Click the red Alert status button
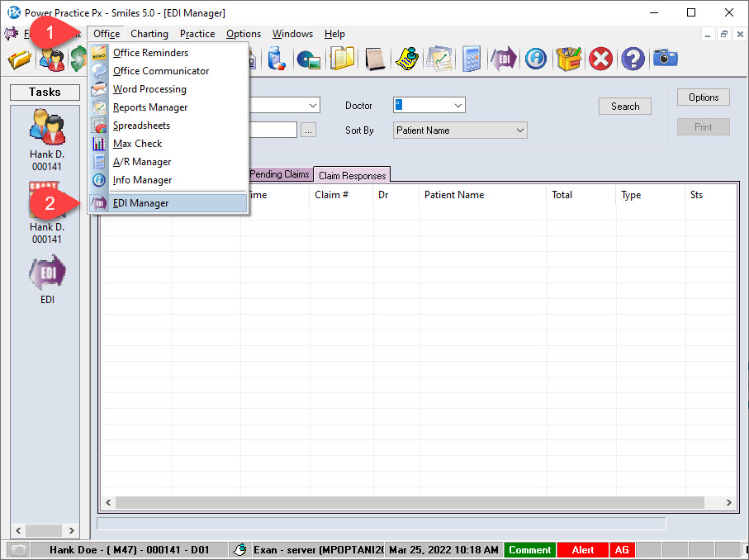This screenshot has width=749, height=560. (583, 550)
